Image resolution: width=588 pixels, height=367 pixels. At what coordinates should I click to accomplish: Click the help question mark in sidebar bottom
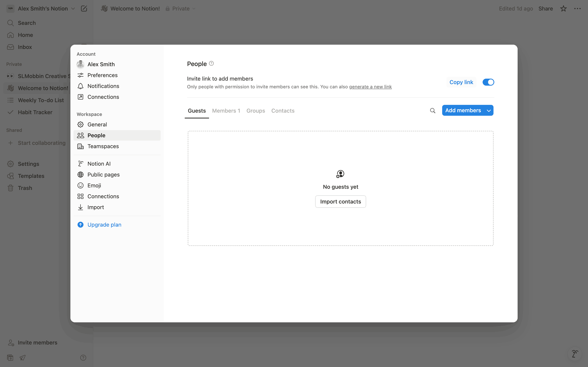point(83,357)
